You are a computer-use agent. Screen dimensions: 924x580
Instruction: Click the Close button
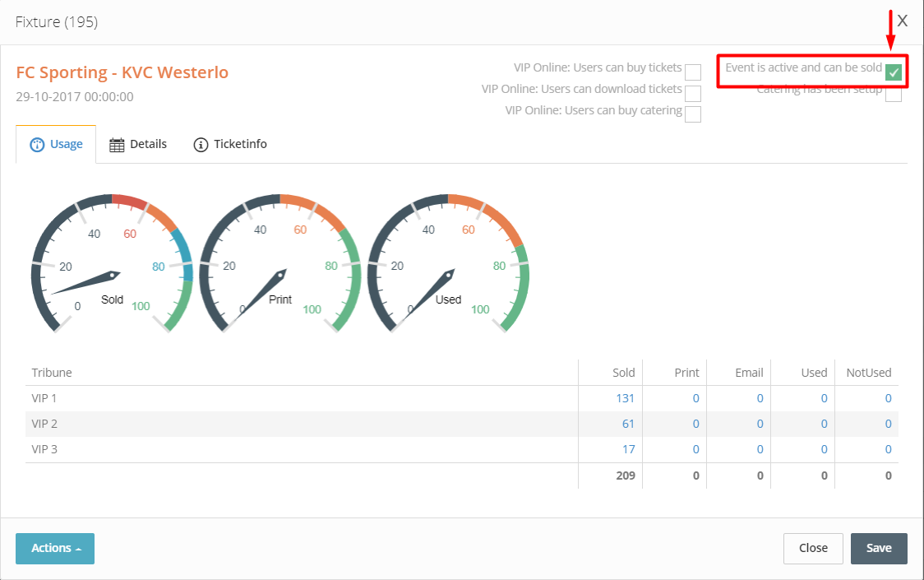coord(813,548)
